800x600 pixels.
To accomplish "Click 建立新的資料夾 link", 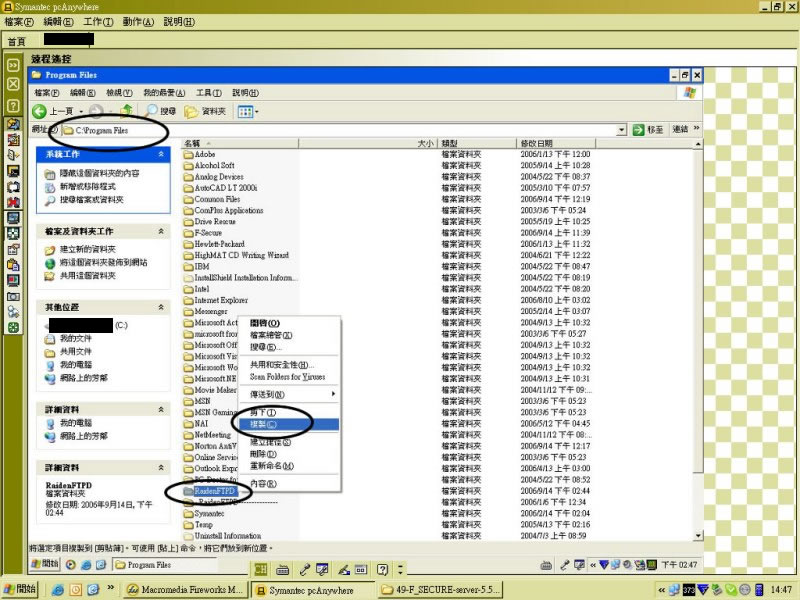I will click(88, 249).
